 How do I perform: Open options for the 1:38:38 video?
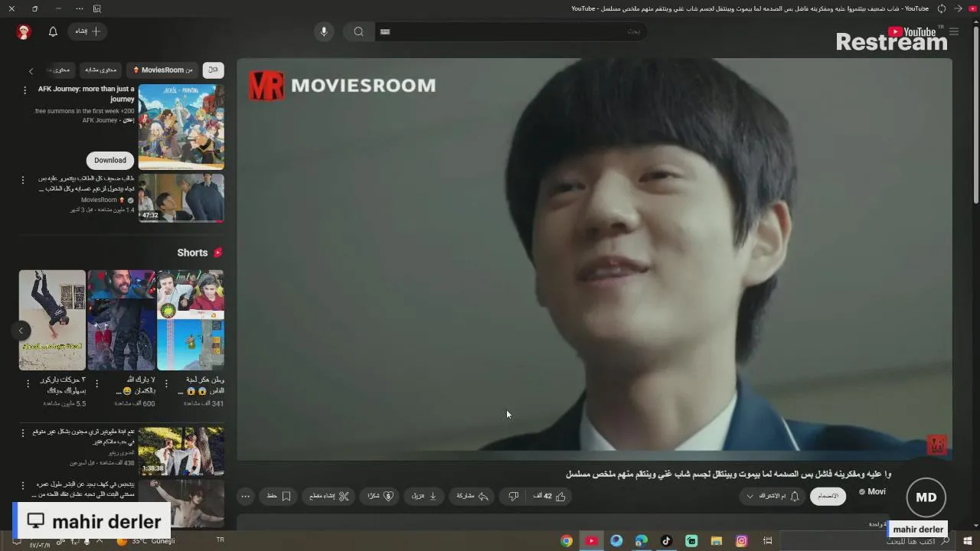[22, 433]
